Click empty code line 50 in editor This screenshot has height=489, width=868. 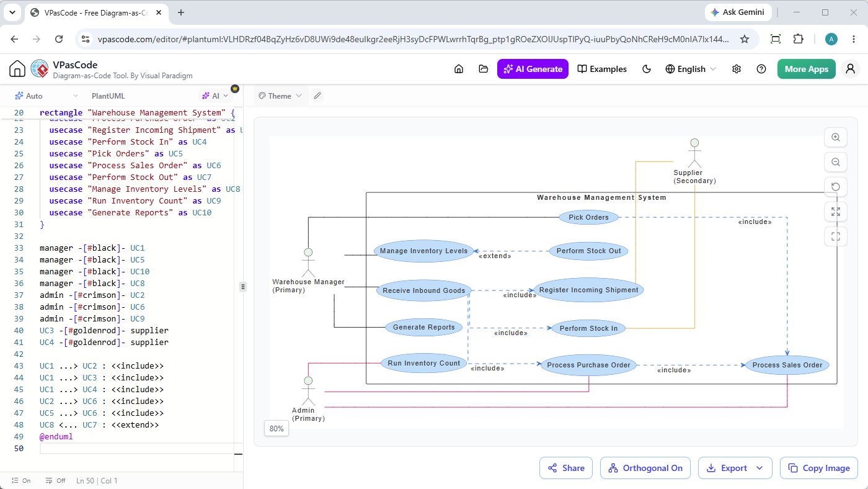click(x=136, y=448)
